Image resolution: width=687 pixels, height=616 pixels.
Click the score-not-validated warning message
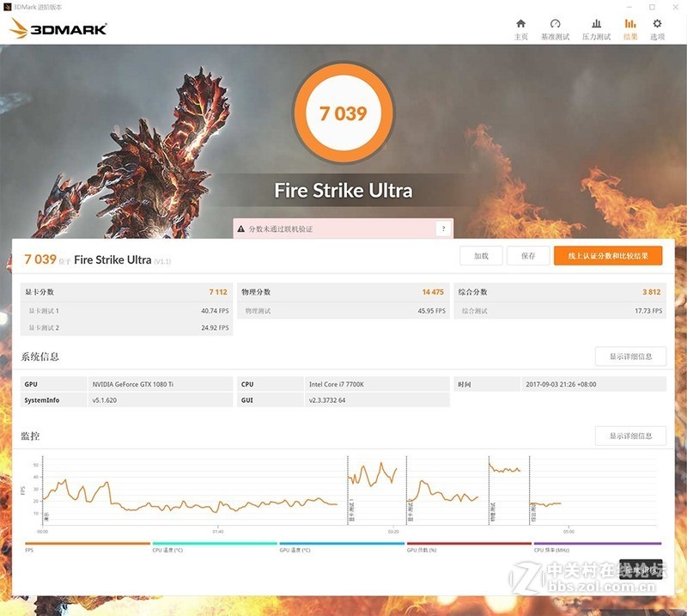281,229
